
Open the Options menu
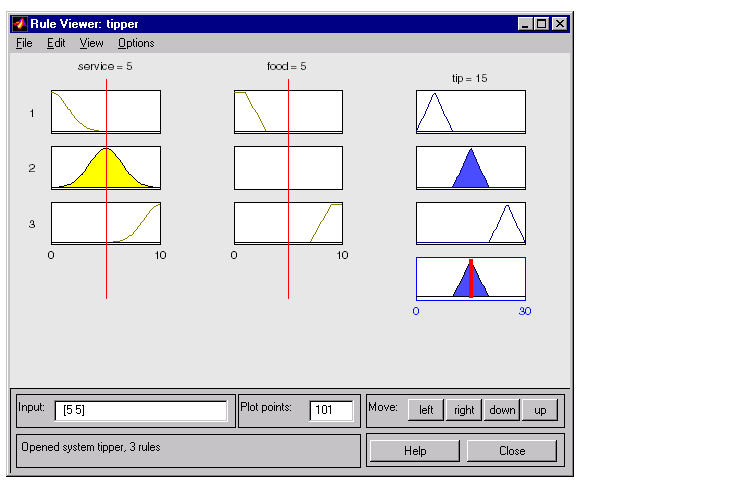point(136,43)
